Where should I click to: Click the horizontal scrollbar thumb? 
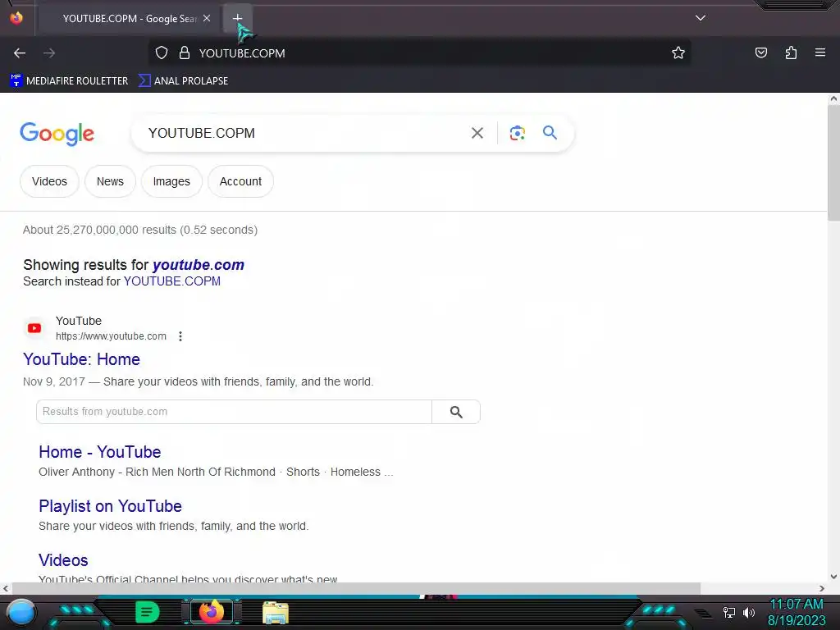tap(356, 588)
